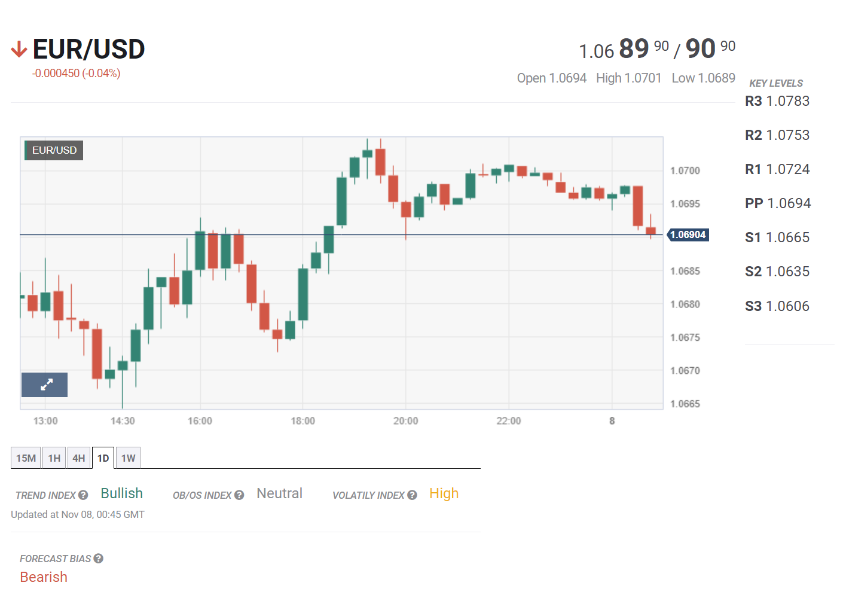Image resolution: width=843 pixels, height=616 pixels.
Task: Select the S2 1.0635 key level
Action: [x=777, y=272]
